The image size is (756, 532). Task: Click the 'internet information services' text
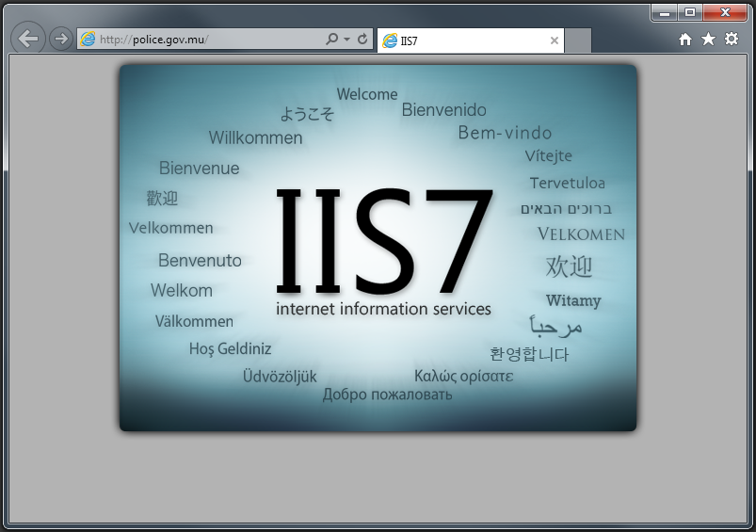coord(383,309)
